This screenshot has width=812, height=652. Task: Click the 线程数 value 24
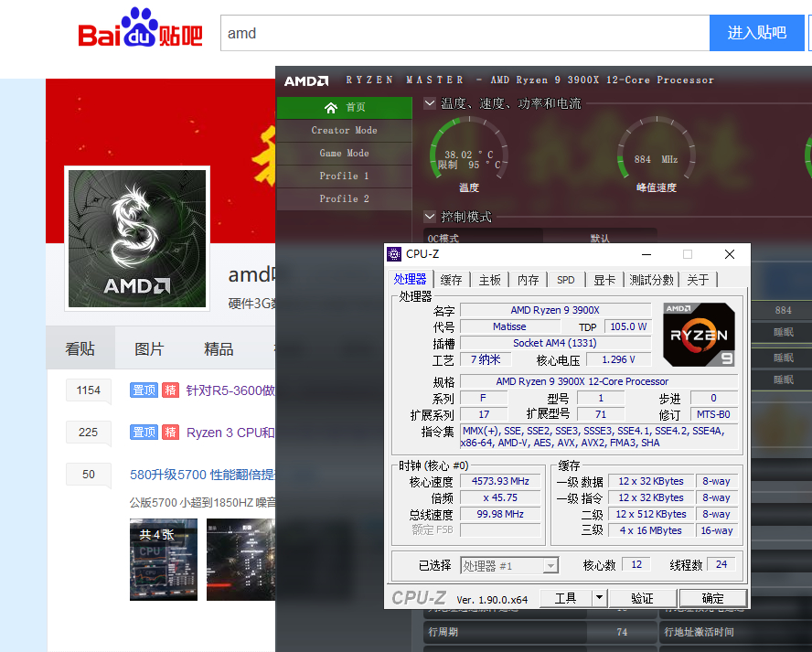(x=721, y=564)
